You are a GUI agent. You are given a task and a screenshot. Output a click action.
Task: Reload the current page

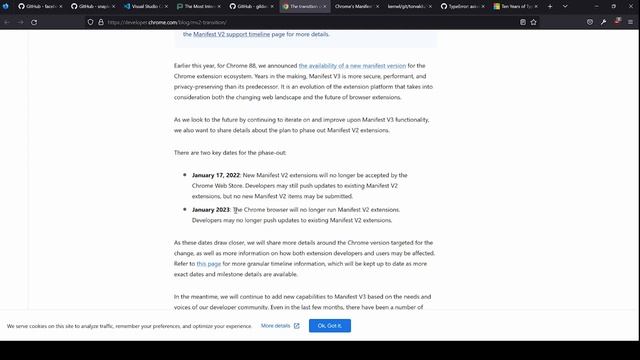click(x=34, y=22)
